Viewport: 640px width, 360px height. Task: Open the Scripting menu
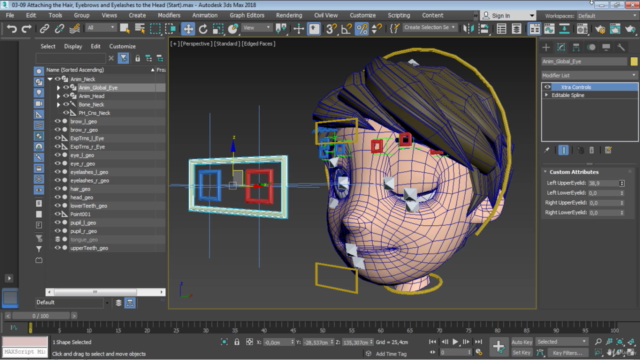pos(399,16)
